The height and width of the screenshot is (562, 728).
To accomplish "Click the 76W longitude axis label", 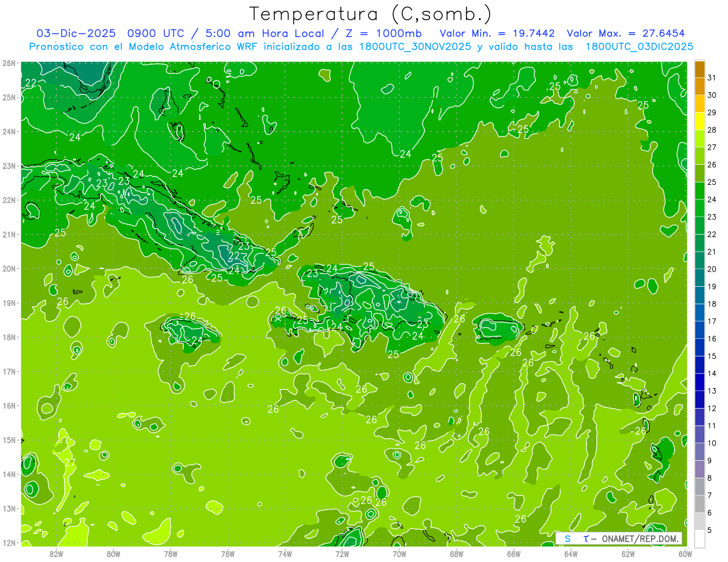I will [227, 554].
